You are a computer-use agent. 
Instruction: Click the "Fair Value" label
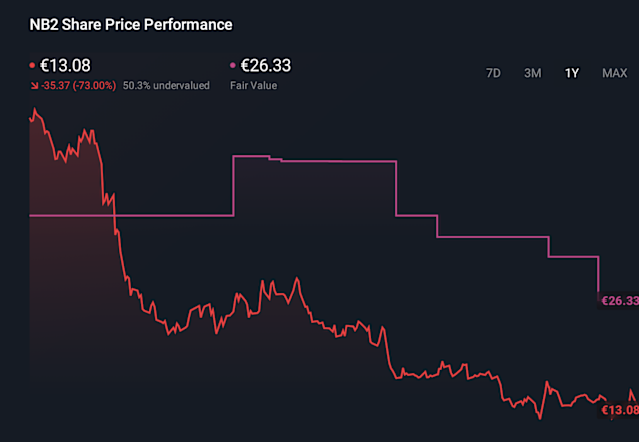tap(253, 86)
